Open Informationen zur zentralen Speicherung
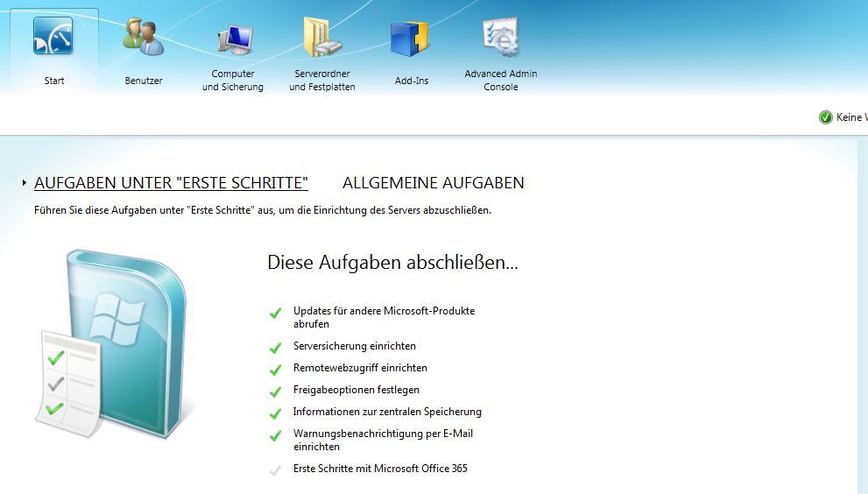Image resolution: width=868 pixels, height=494 pixels. 387,412
